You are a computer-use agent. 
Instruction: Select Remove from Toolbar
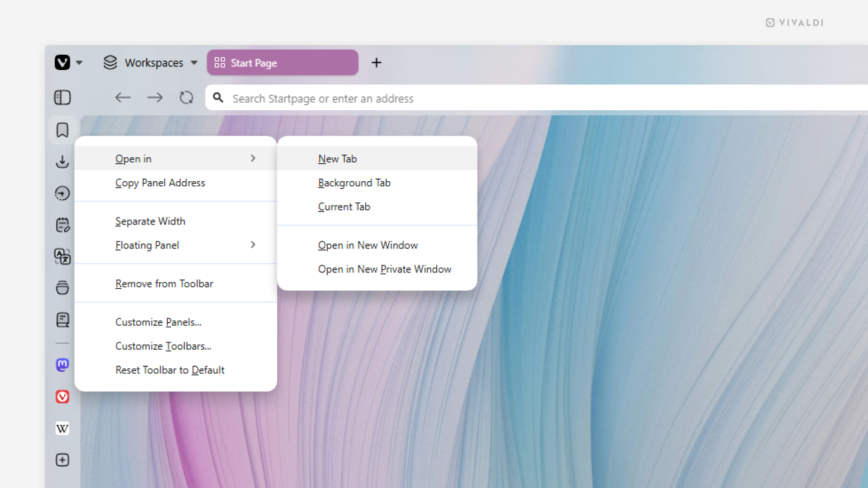[x=176, y=283]
